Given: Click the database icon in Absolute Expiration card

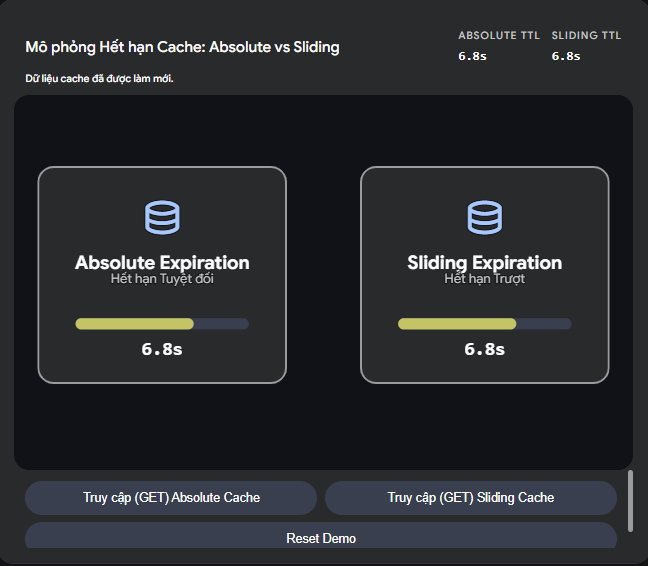Looking at the screenshot, I should coord(162,218).
